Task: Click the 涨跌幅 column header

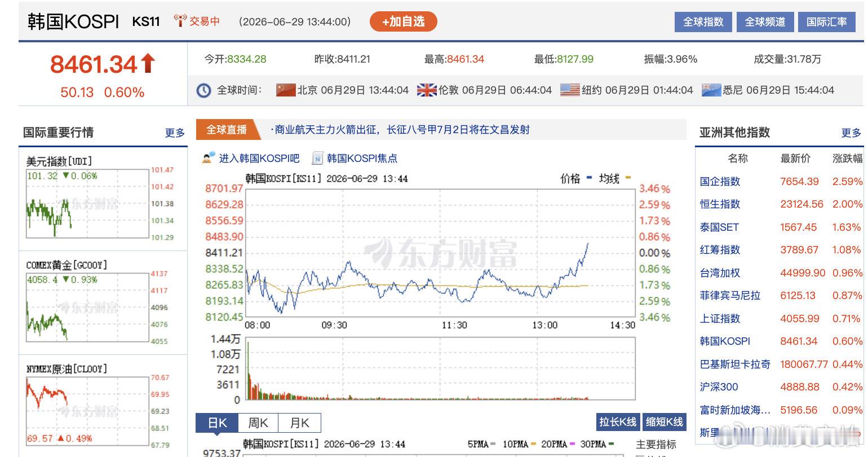Action: pos(847,159)
